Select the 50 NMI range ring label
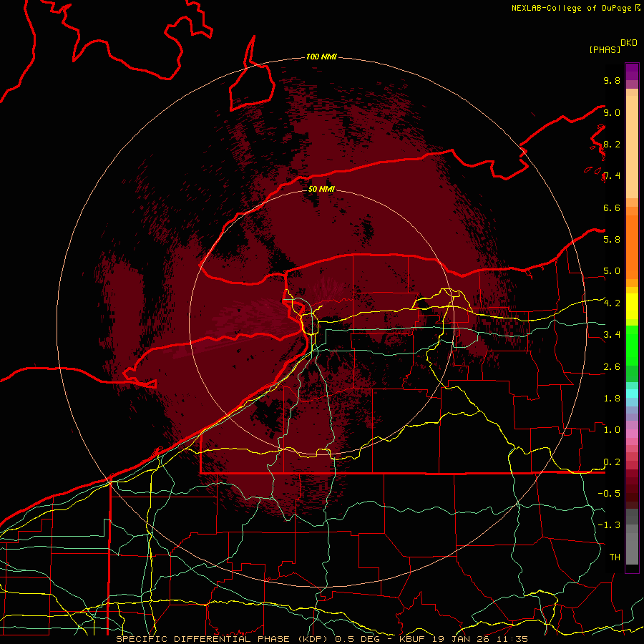This screenshot has height=644, width=644. tap(321, 189)
